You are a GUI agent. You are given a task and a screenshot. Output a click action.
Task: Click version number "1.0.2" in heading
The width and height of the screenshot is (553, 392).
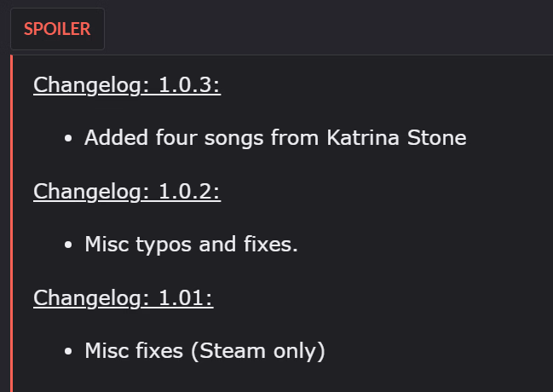[189, 192]
